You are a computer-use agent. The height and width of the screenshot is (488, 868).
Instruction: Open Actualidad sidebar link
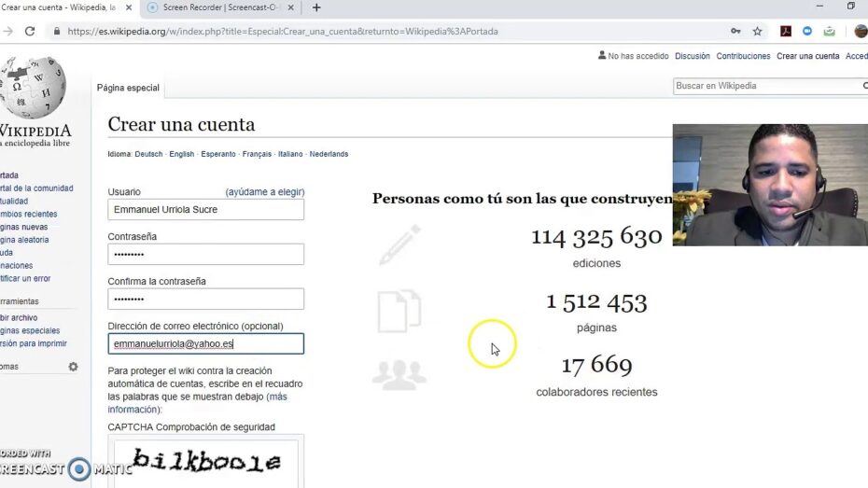pos(14,201)
